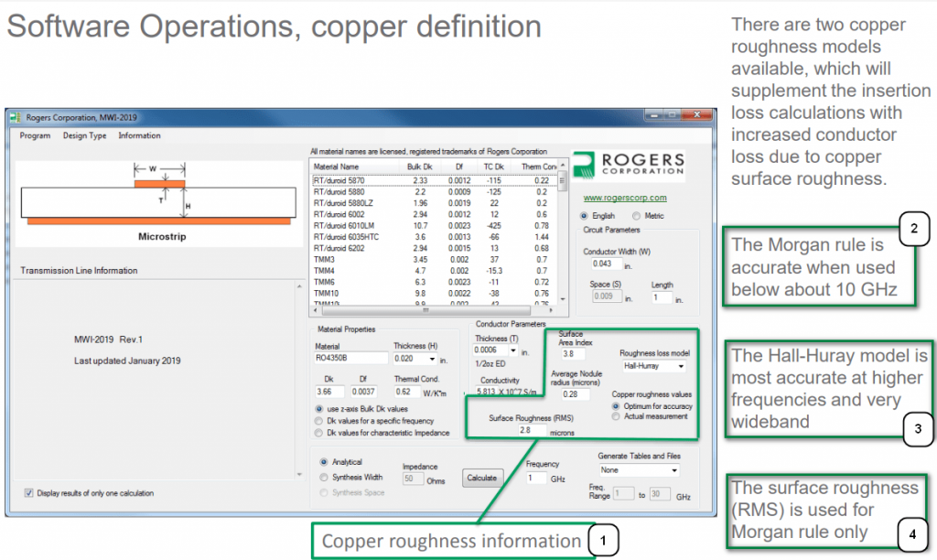The width and height of the screenshot is (937, 560).
Task: Select use z-axis Bulk Dk values
Action: (x=318, y=409)
